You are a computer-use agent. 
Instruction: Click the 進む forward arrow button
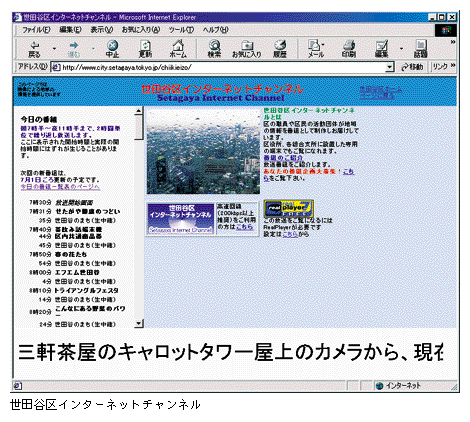[74, 49]
